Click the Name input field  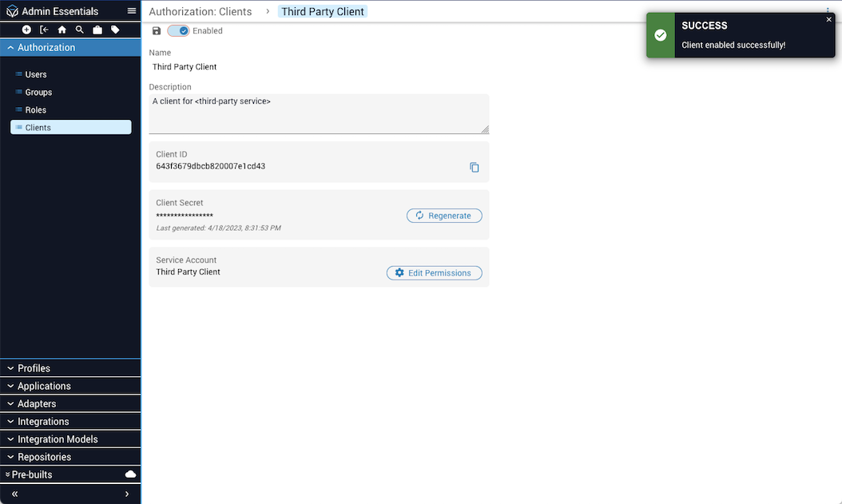pos(319,67)
